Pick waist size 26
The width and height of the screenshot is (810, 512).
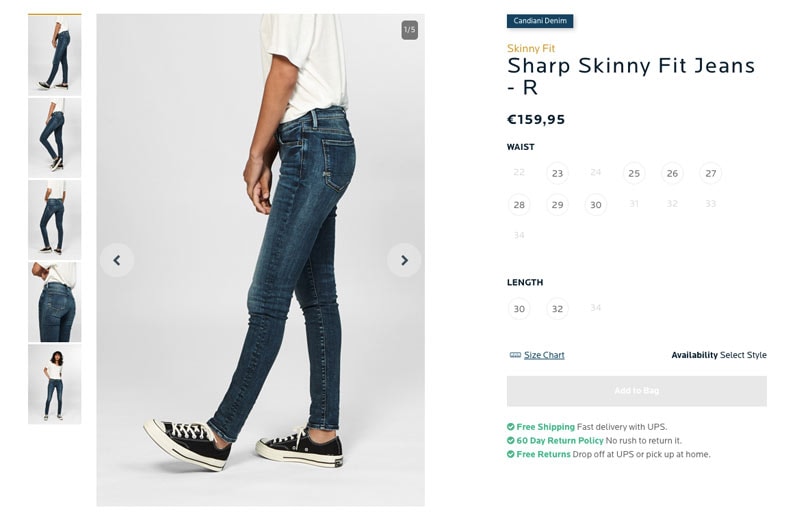(672, 173)
